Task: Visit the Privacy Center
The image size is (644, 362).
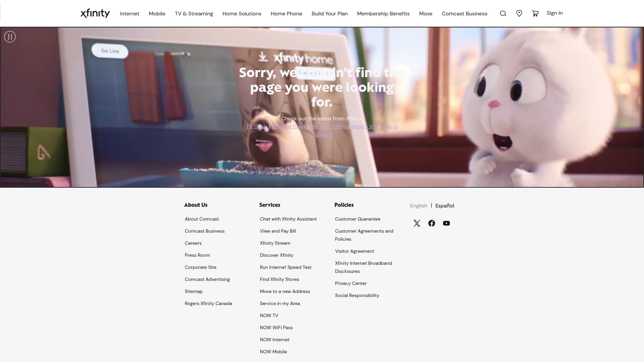Action: pos(351,284)
